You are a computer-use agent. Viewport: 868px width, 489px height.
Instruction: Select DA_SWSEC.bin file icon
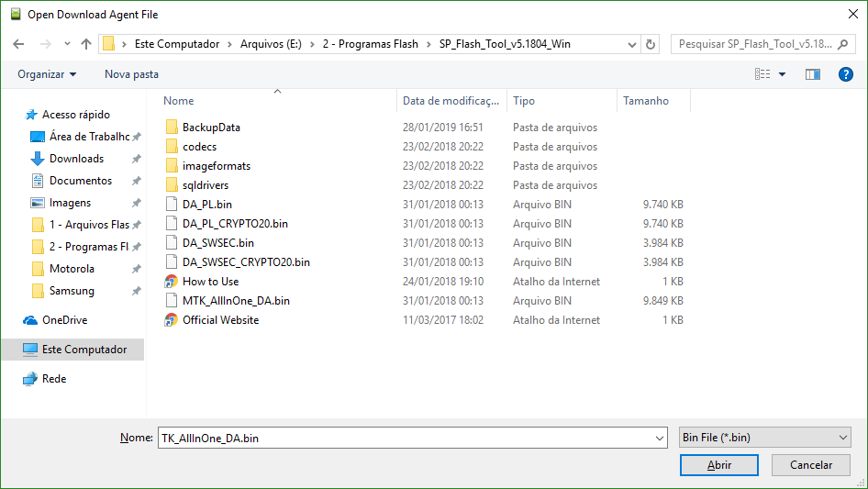(x=172, y=242)
